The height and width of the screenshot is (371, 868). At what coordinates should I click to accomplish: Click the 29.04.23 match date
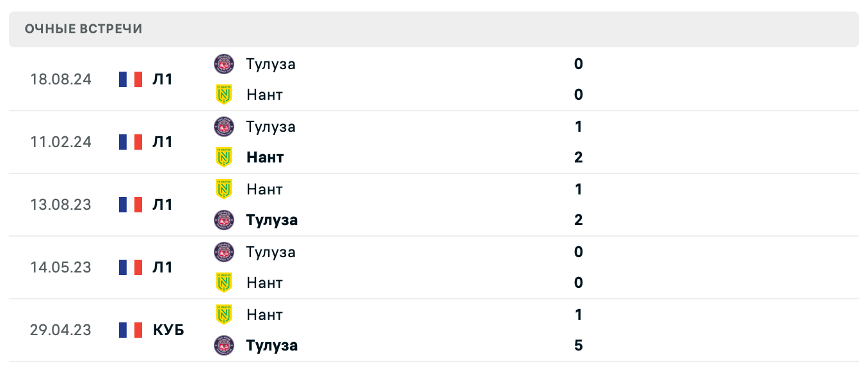[61, 330]
